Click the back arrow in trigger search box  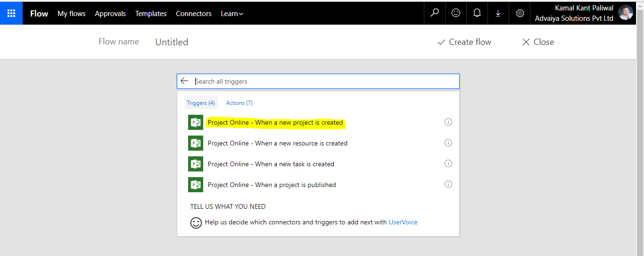[x=184, y=81]
